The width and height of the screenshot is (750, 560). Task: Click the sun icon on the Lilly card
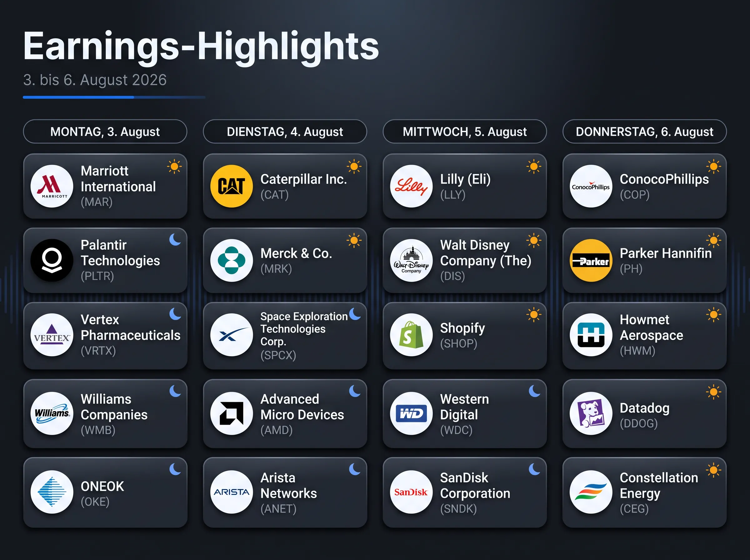(534, 167)
